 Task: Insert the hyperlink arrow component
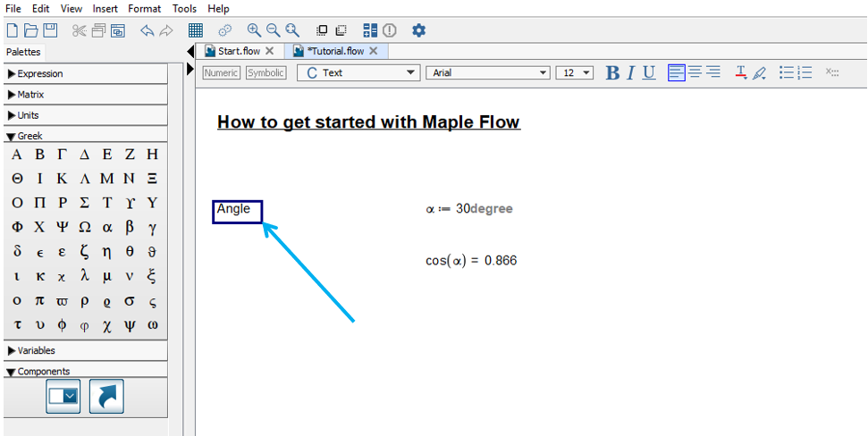click(106, 396)
